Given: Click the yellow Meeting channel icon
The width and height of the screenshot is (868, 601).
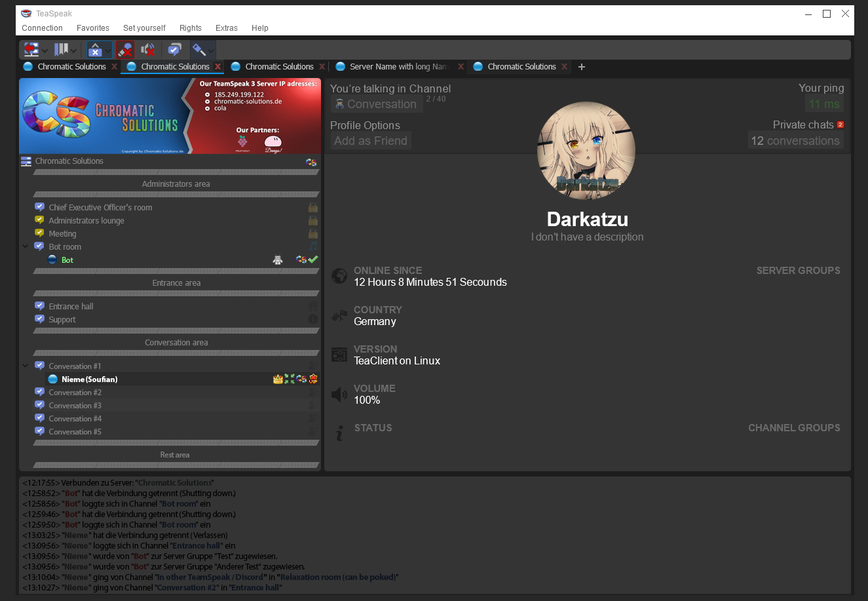Looking at the screenshot, I should coord(39,233).
